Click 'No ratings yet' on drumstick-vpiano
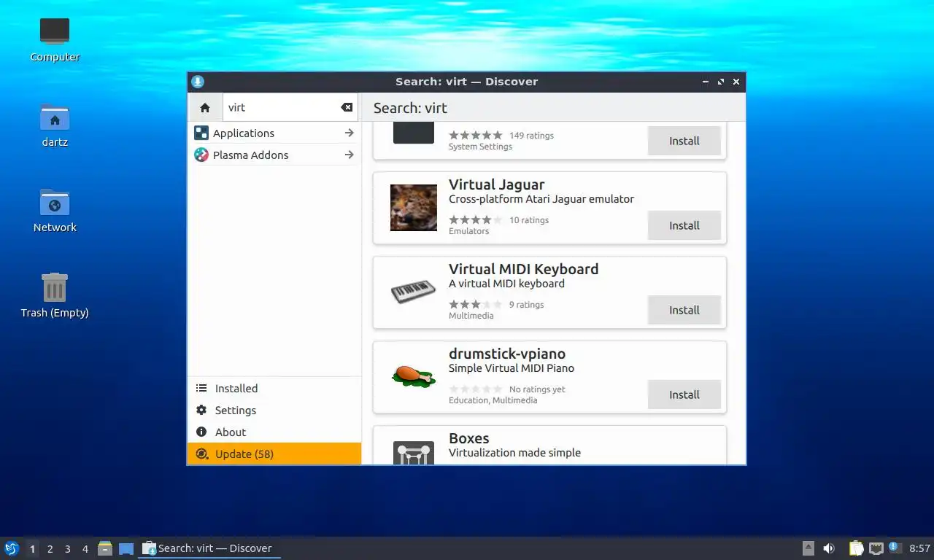 537,389
